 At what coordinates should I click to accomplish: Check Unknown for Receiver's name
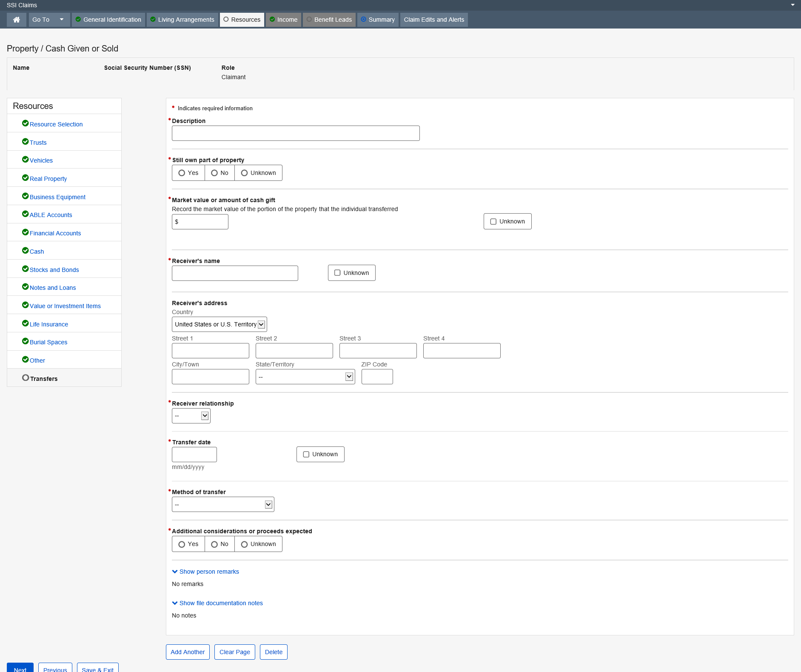click(337, 273)
